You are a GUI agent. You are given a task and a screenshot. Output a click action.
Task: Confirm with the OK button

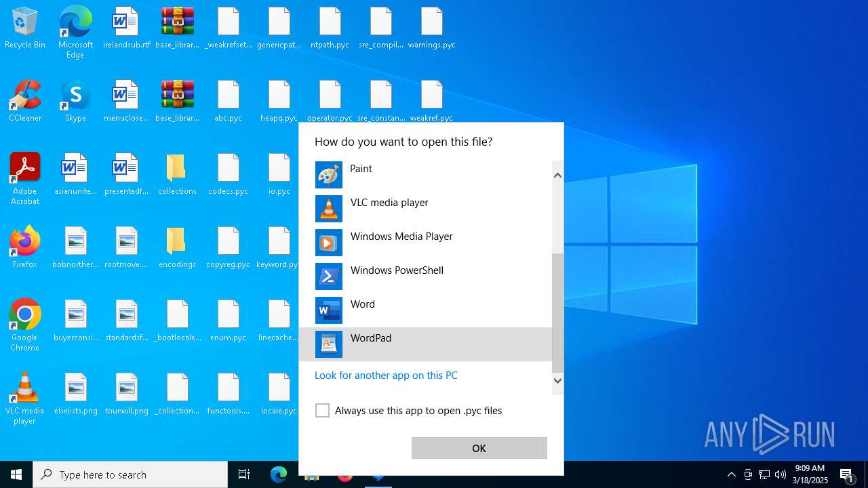point(479,448)
